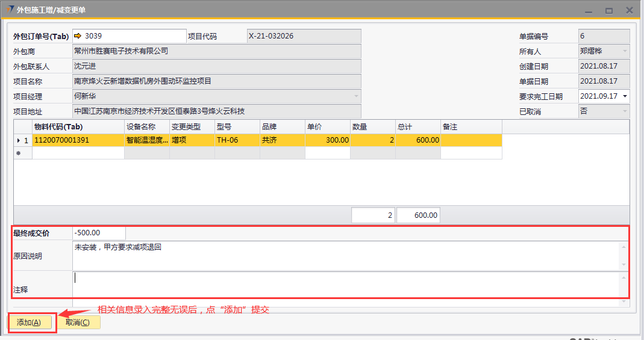Click in the 注释 text box

[343, 284]
